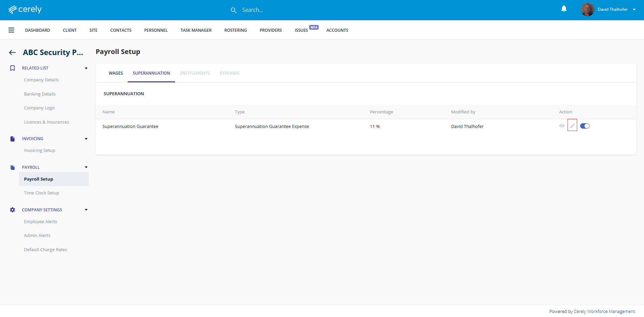This screenshot has width=644, height=317.
Task: Open Cerely Workforce Management footer link
Action: click(x=604, y=312)
